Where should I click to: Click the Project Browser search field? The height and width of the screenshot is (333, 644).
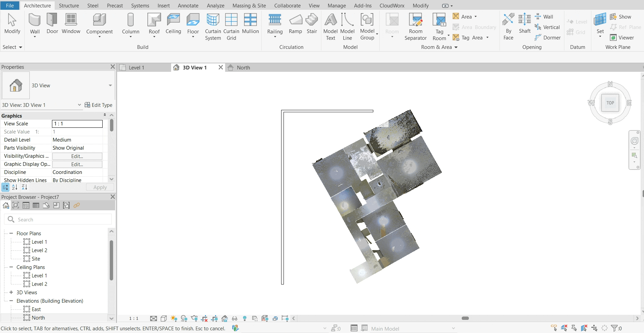[x=57, y=219]
